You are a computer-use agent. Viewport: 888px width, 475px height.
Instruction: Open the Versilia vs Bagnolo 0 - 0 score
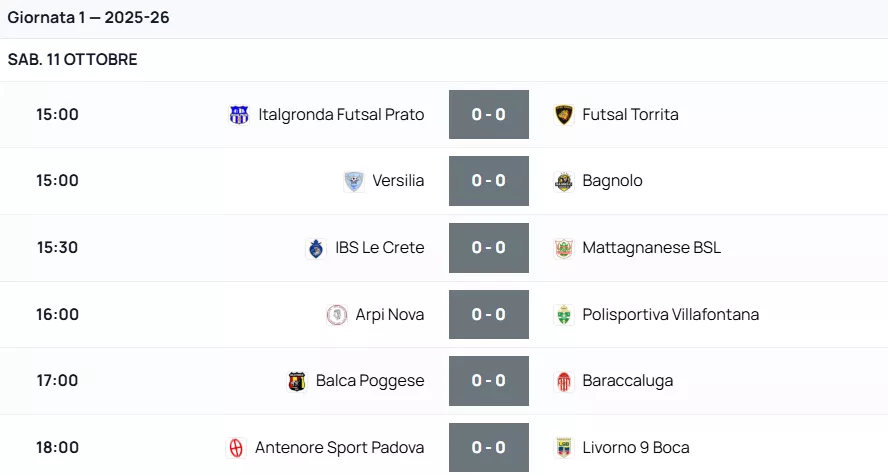click(488, 181)
